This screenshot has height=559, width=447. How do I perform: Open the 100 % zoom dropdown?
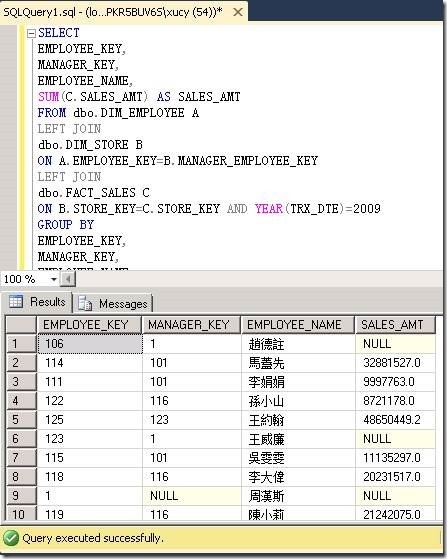[54, 279]
